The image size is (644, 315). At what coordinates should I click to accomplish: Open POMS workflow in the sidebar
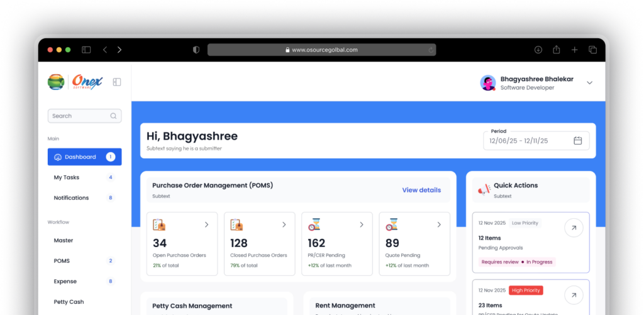62,261
